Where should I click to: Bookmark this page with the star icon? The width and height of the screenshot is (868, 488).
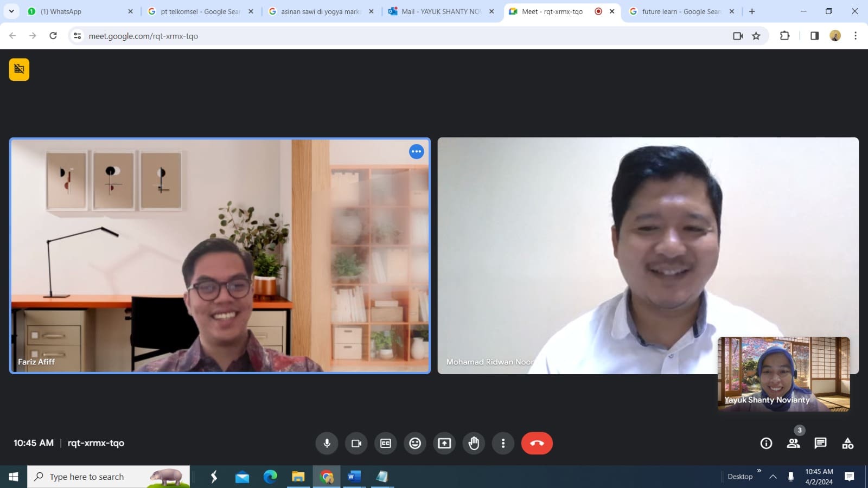point(756,36)
